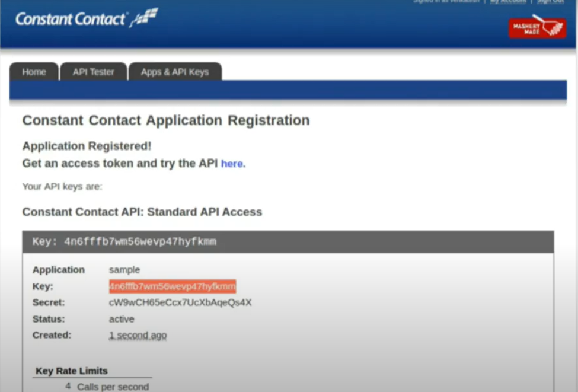Screen dimensions: 578x392
Task: Open the Home tab
Action: [x=34, y=72]
